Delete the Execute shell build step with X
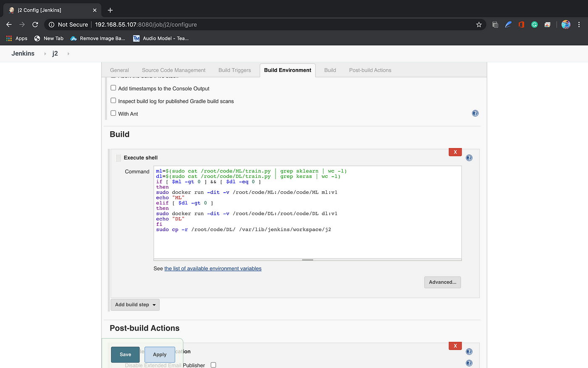This screenshot has width=588, height=368. [455, 152]
